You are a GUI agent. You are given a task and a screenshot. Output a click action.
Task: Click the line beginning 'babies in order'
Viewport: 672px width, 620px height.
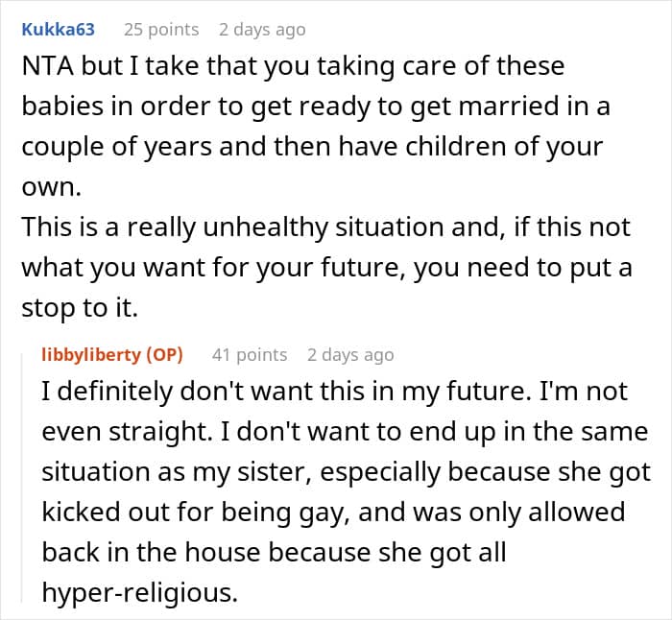pyautogui.click(x=316, y=107)
